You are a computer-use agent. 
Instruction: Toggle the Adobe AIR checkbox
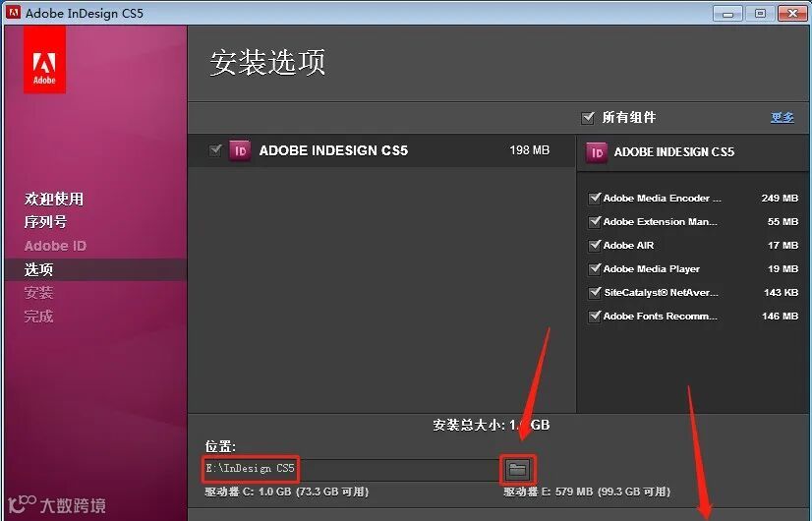coord(594,245)
